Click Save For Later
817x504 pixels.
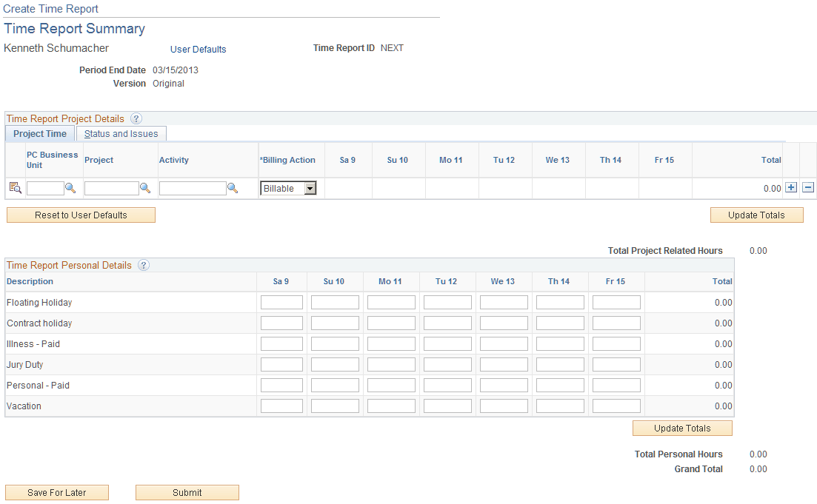[x=56, y=492]
